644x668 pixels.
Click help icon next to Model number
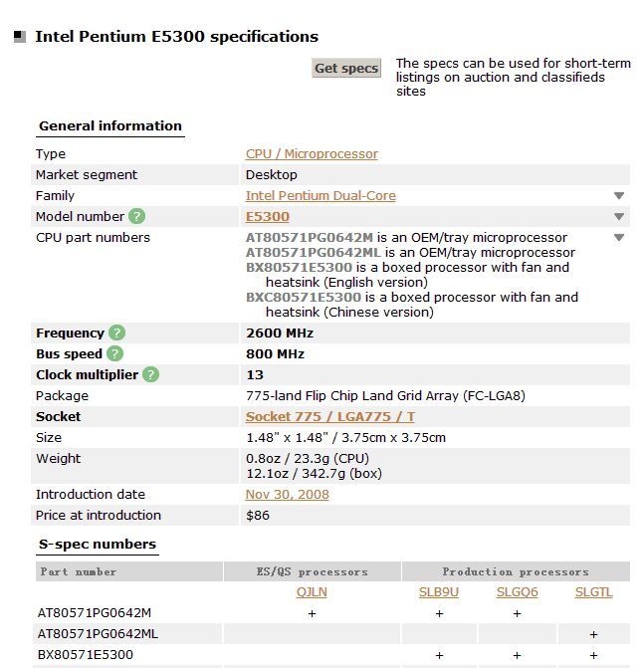(137, 216)
